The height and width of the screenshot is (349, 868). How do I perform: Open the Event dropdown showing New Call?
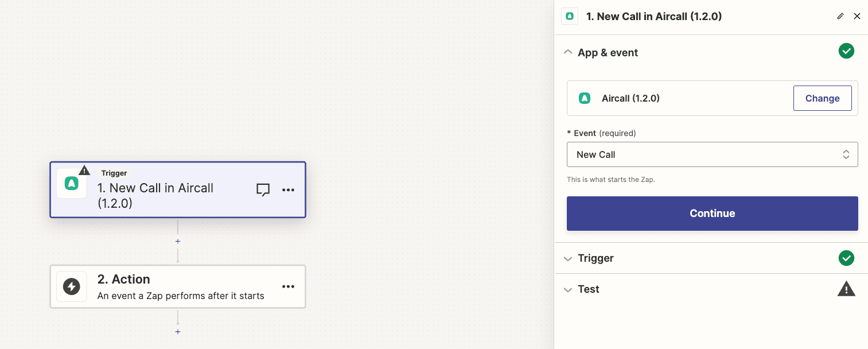coord(712,154)
